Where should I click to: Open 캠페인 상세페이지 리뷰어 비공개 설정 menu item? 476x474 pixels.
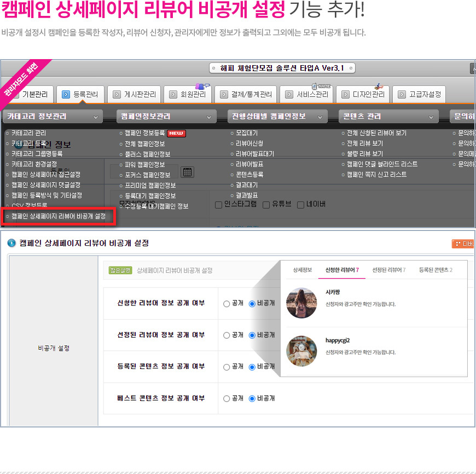[x=59, y=216]
